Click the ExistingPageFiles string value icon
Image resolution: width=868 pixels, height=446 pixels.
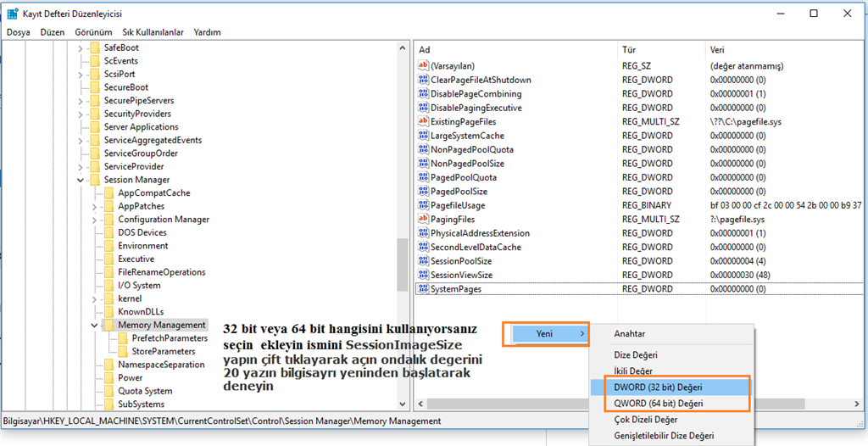tap(424, 121)
